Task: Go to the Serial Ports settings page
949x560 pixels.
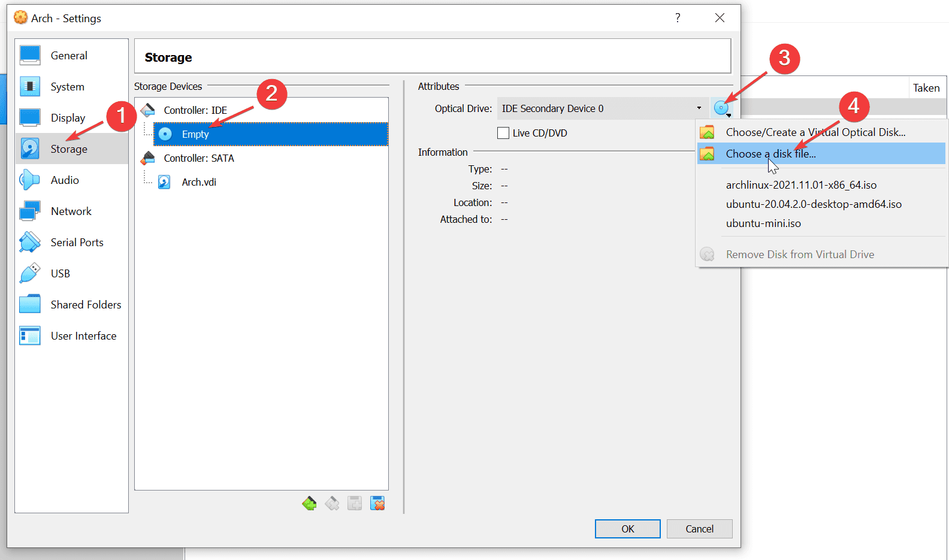Action: 71,242
